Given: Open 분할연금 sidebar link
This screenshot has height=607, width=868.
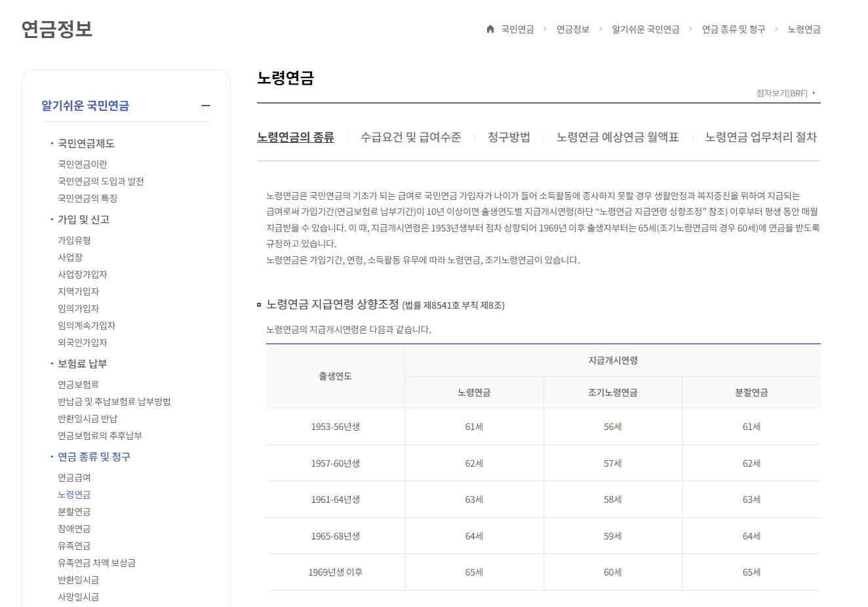Looking at the screenshot, I should (x=74, y=512).
